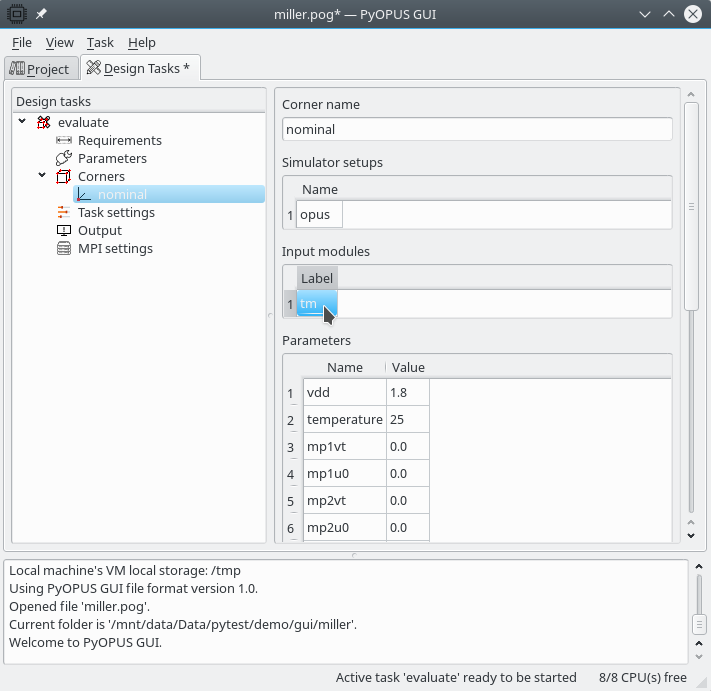
Task: Click the MPI settings server icon
Action: 64,249
